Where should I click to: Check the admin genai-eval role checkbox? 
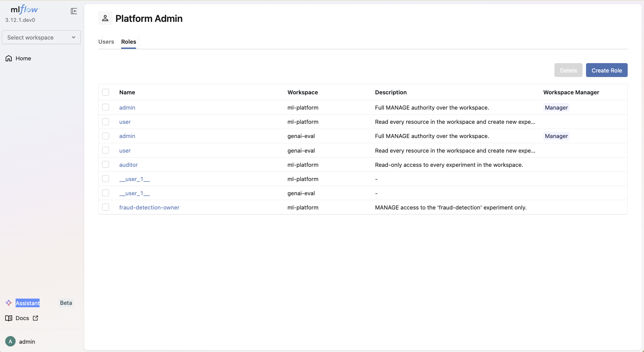click(x=106, y=136)
